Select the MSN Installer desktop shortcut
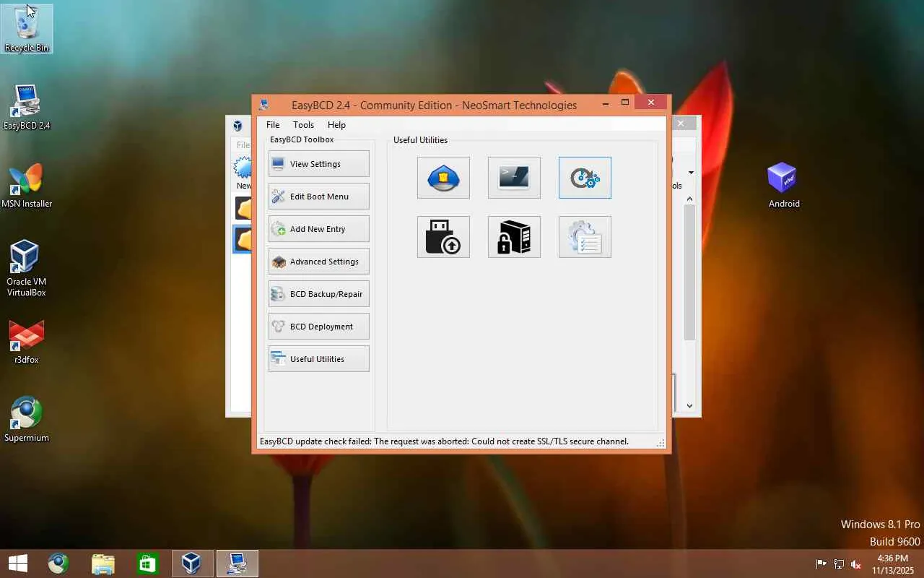Image resolution: width=924 pixels, height=578 pixels. coord(27,185)
